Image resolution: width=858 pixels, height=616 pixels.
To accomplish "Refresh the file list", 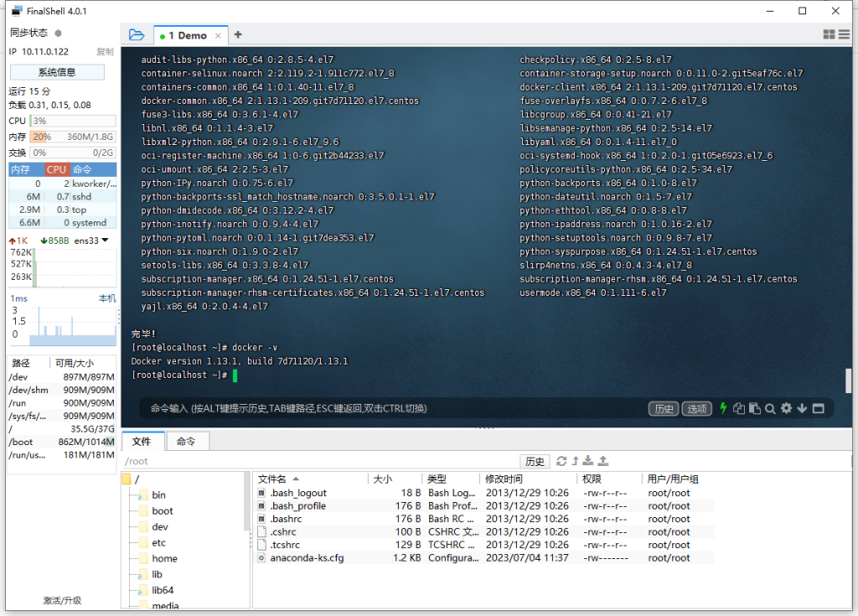I will 561,461.
